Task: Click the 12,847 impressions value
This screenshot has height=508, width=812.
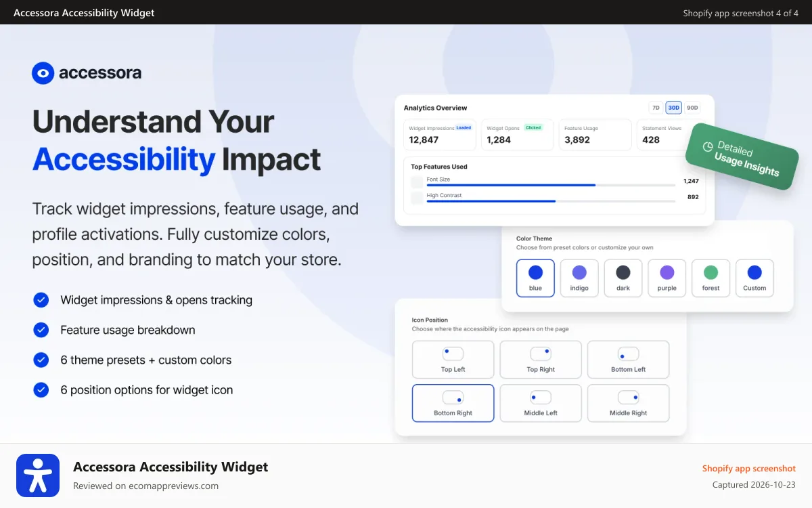Action: pos(424,140)
